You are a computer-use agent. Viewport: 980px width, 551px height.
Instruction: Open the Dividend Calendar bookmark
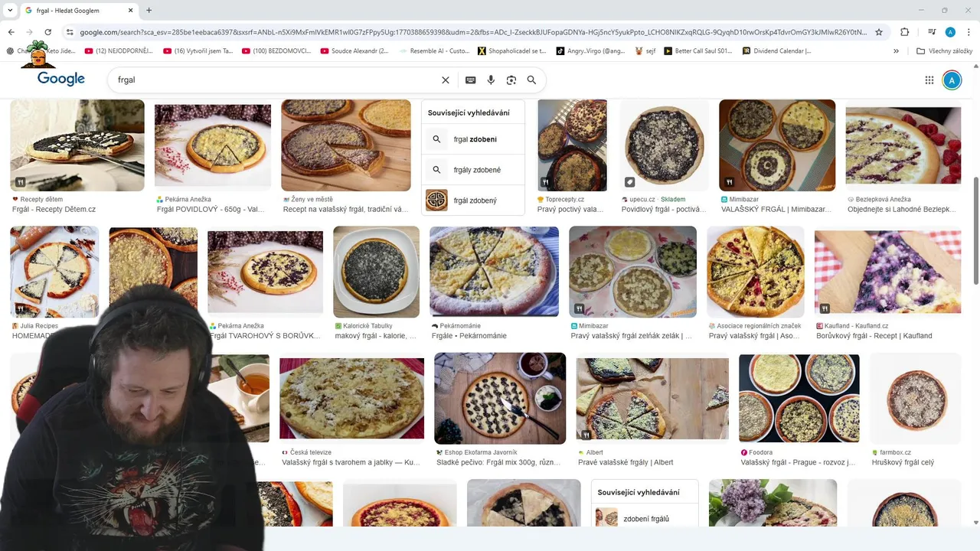(777, 51)
